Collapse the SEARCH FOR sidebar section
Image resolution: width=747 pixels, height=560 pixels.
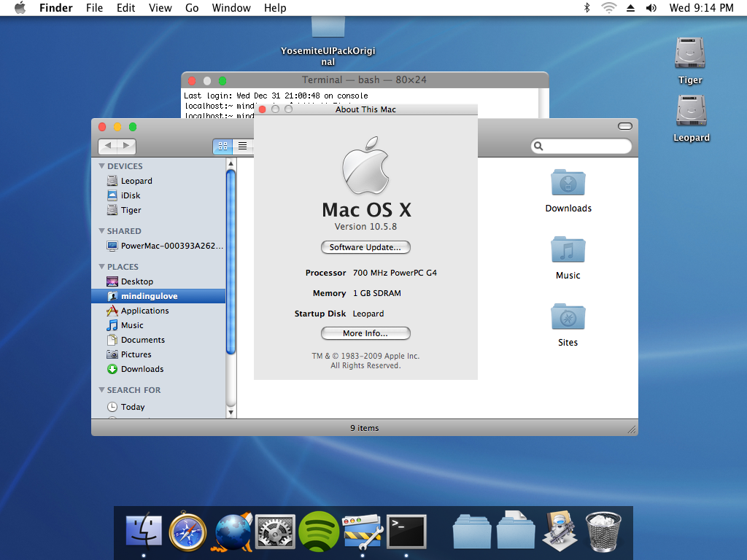point(102,390)
